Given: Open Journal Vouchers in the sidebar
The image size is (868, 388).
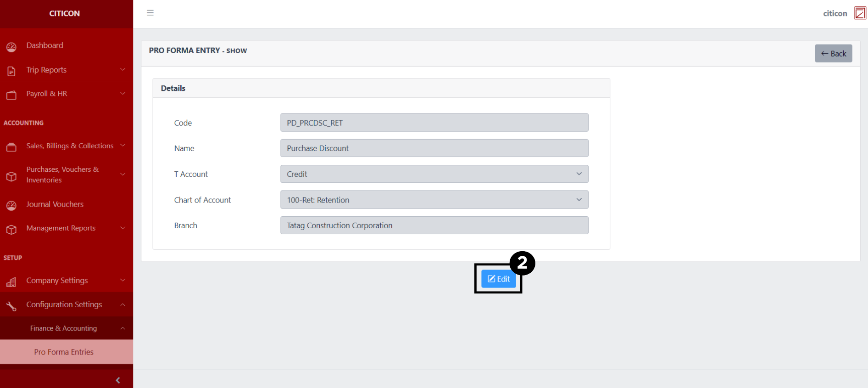Looking at the screenshot, I should (67, 204).
